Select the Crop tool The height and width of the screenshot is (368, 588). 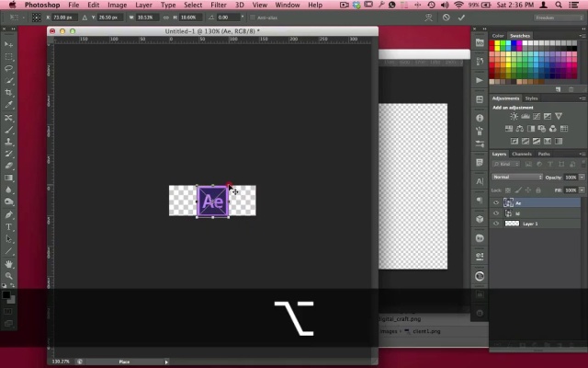[8, 92]
